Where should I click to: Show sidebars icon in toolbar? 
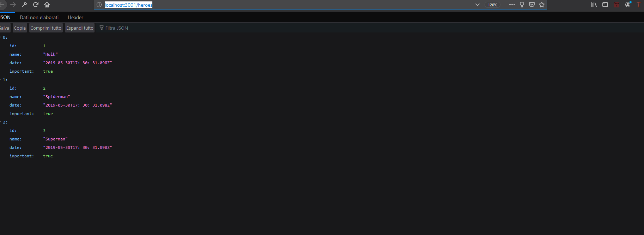tap(605, 5)
